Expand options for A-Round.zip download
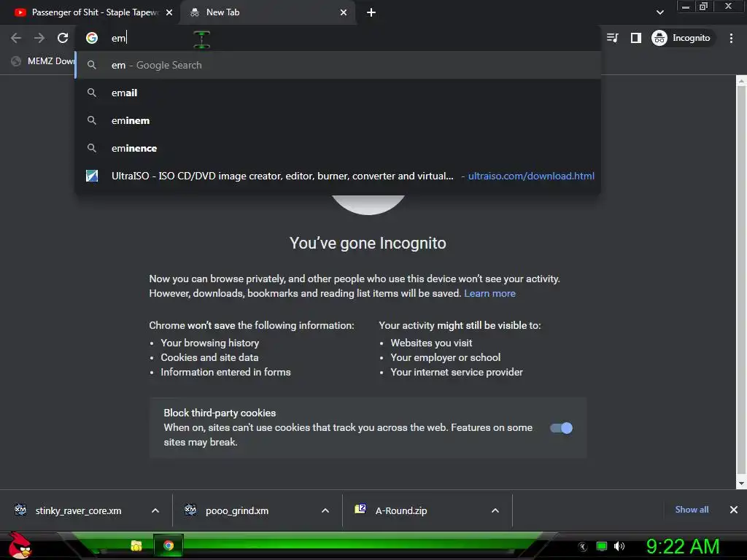Screen dimensions: 747x560 pyautogui.click(x=495, y=510)
